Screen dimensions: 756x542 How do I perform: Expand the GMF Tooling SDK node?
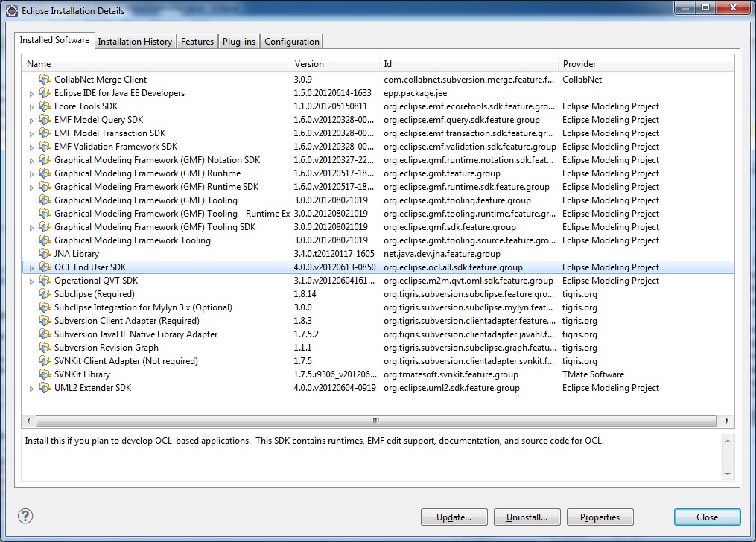pos(31,228)
